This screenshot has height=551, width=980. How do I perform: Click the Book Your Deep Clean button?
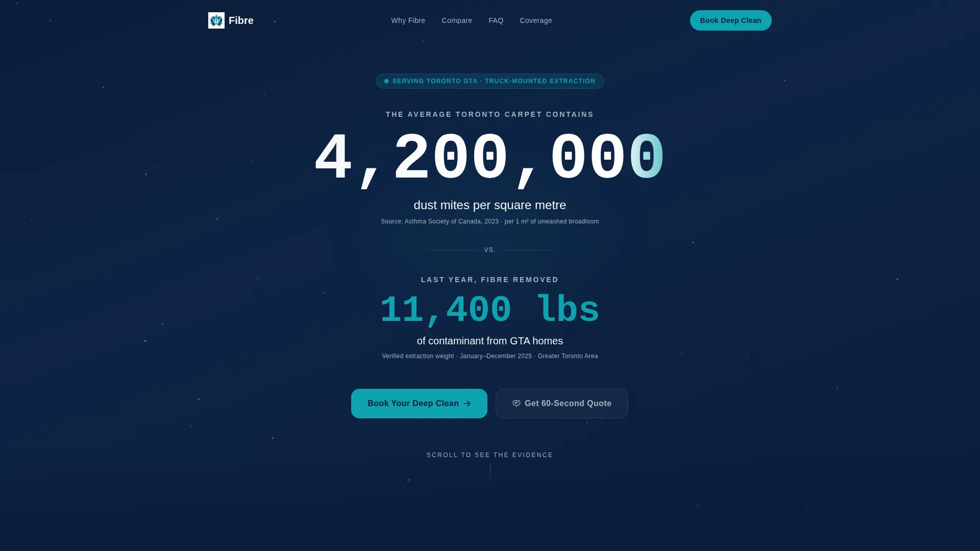419,404
